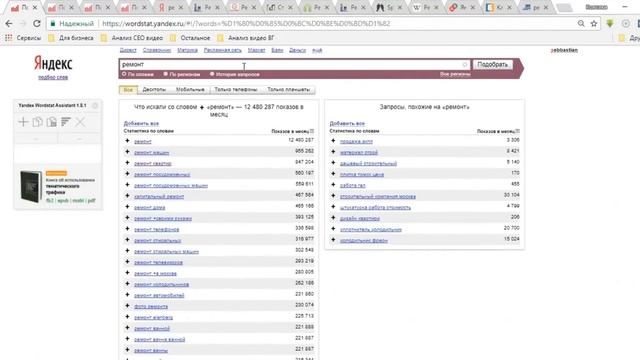Click plus icon beside «ремонт» in results header

[x=202, y=107]
